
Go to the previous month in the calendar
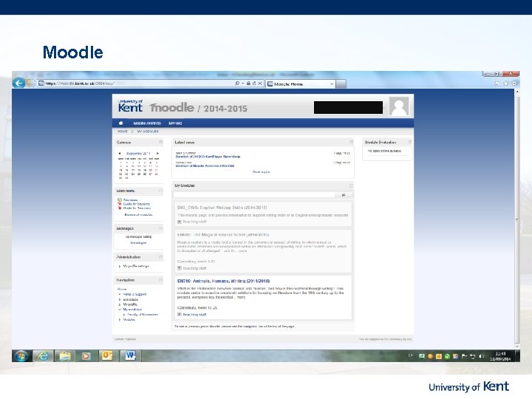[x=120, y=154]
